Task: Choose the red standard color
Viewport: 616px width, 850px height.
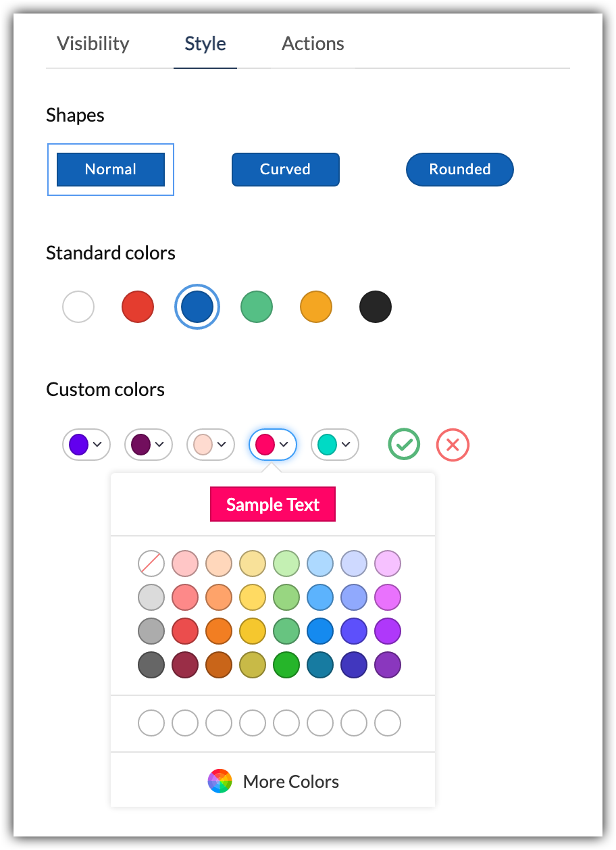Action: [x=138, y=307]
